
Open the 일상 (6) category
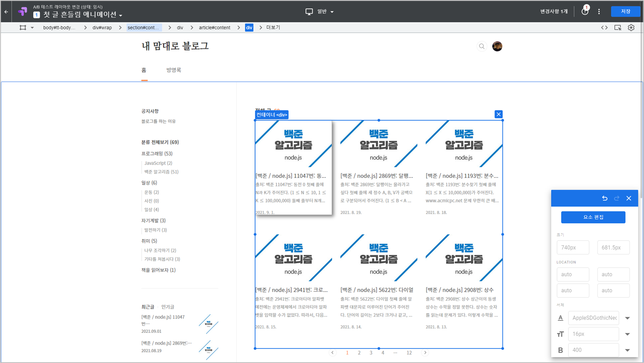click(x=149, y=183)
